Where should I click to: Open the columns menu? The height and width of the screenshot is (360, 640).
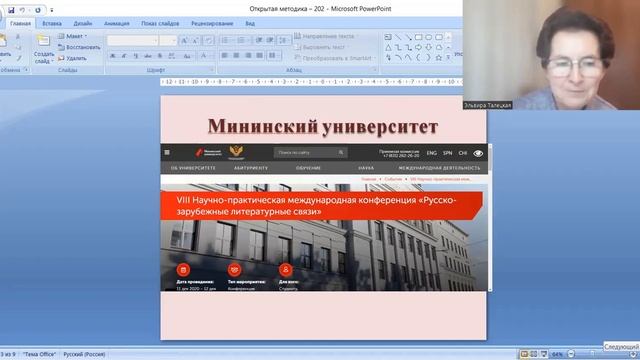click(274, 56)
